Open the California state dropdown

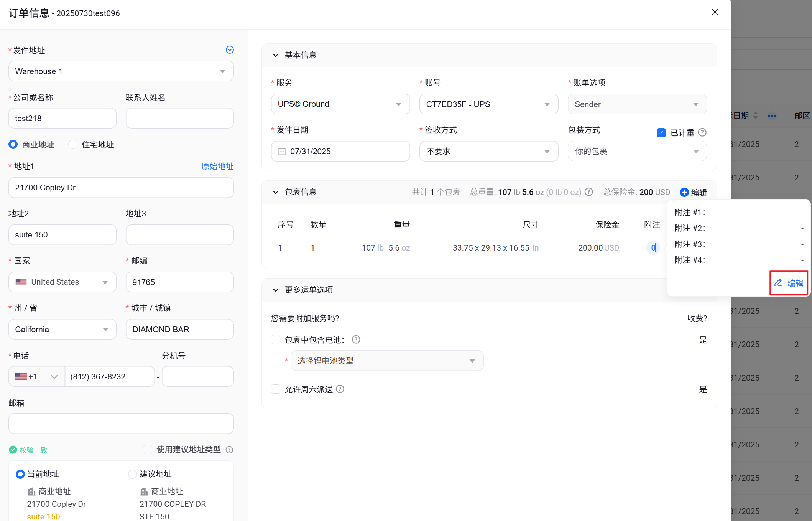62,329
